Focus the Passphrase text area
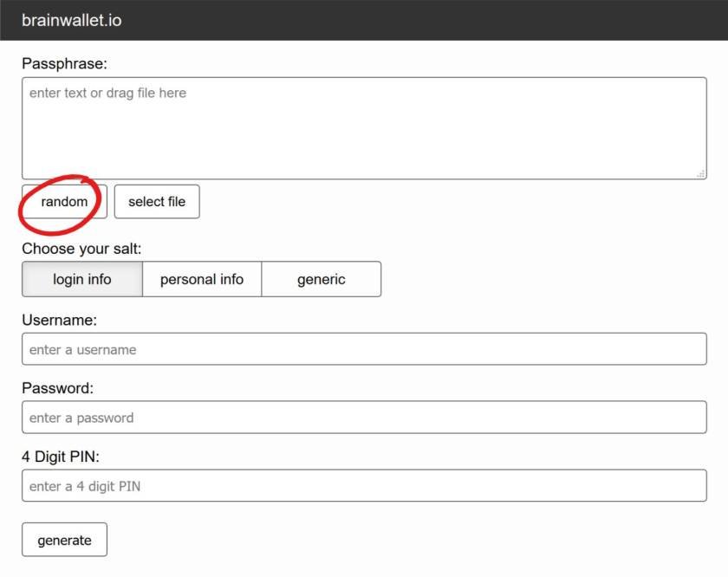The image size is (728, 577). [x=364, y=128]
